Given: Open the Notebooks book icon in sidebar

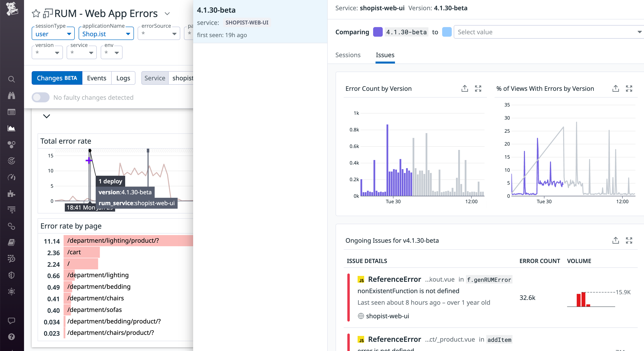Looking at the screenshot, I should click(x=12, y=242).
